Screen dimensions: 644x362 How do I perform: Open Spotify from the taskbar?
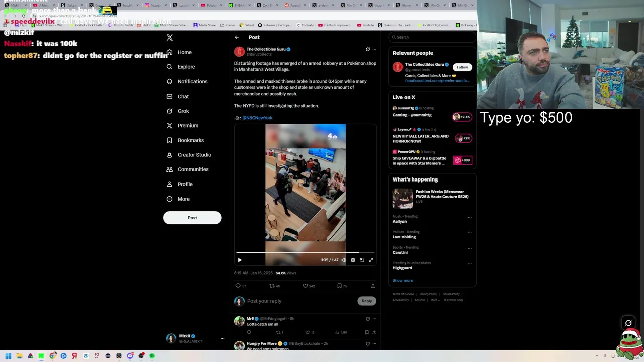[152, 356]
